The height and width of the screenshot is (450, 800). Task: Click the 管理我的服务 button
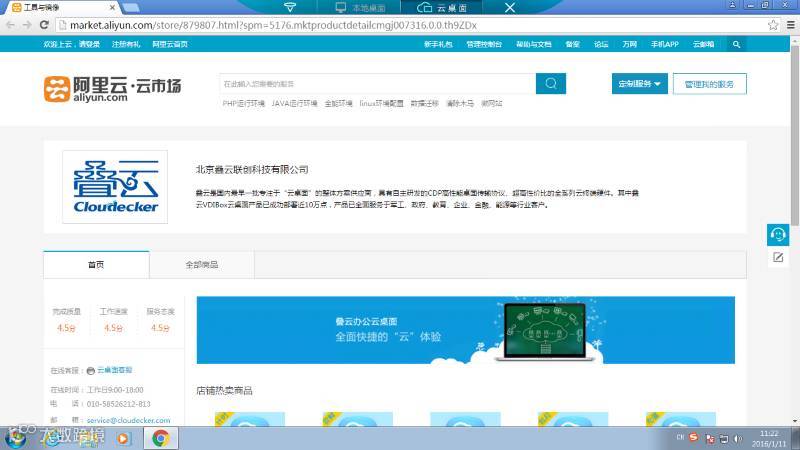point(709,84)
